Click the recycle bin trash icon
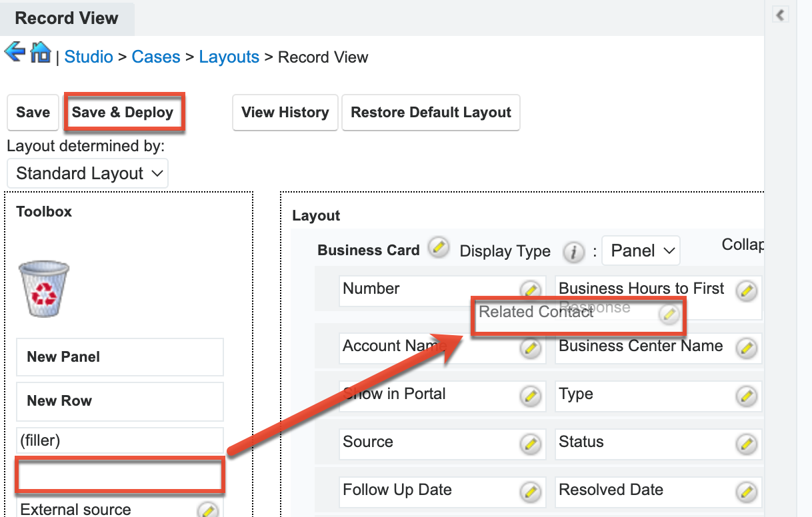 tap(44, 288)
